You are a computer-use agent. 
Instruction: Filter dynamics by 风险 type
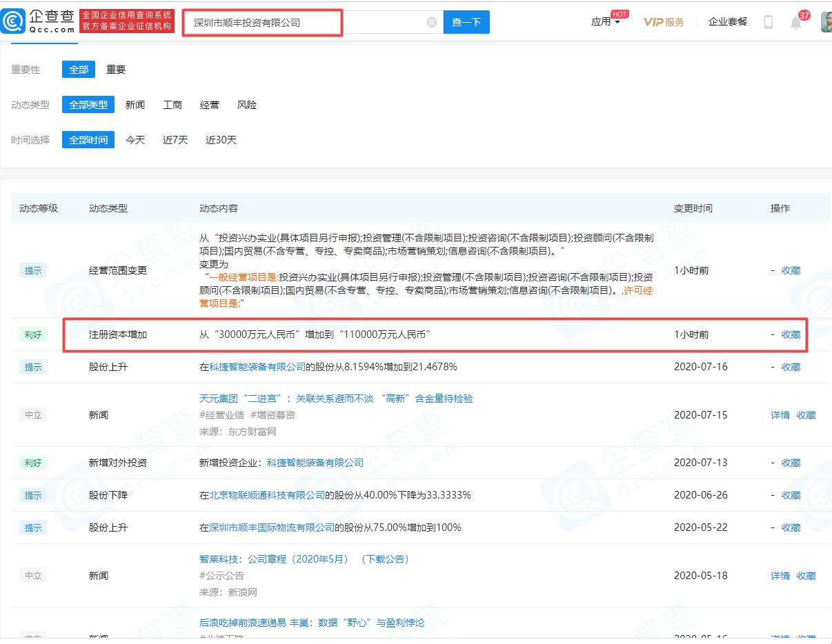point(247,105)
